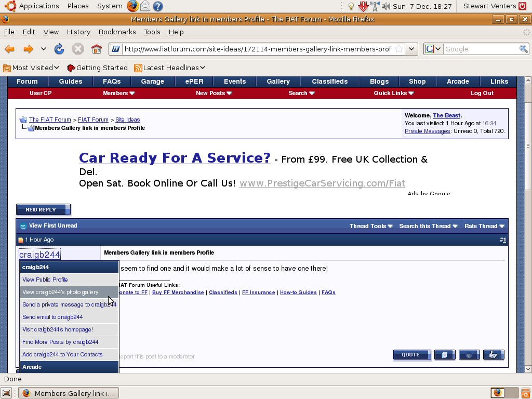Open the Quick Links dropdown
532x399 pixels.
click(x=394, y=94)
